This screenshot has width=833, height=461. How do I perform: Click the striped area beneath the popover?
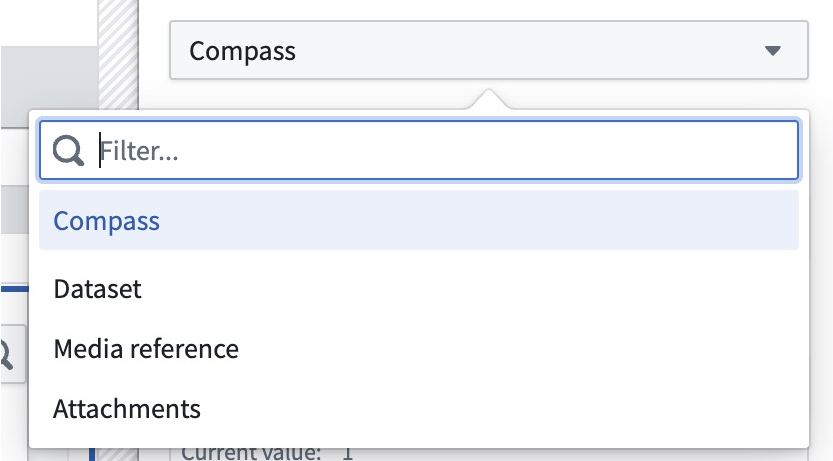[117, 455]
